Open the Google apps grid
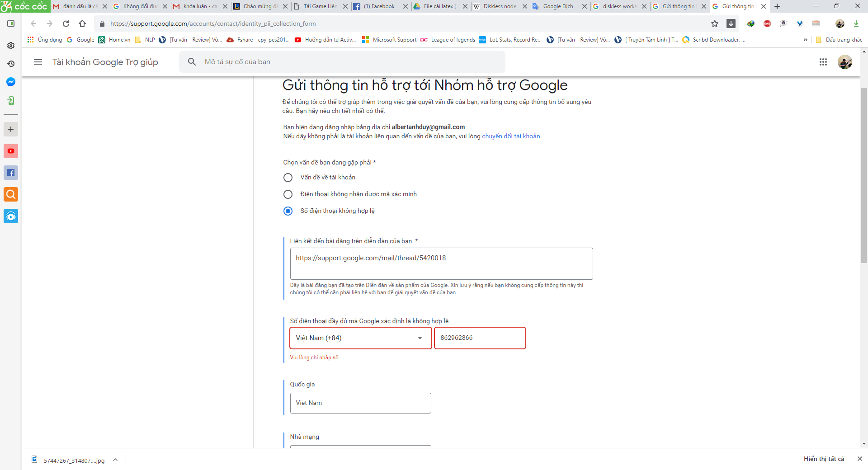Image resolution: width=868 pixels, height=470 pixels. coord(823,62)
